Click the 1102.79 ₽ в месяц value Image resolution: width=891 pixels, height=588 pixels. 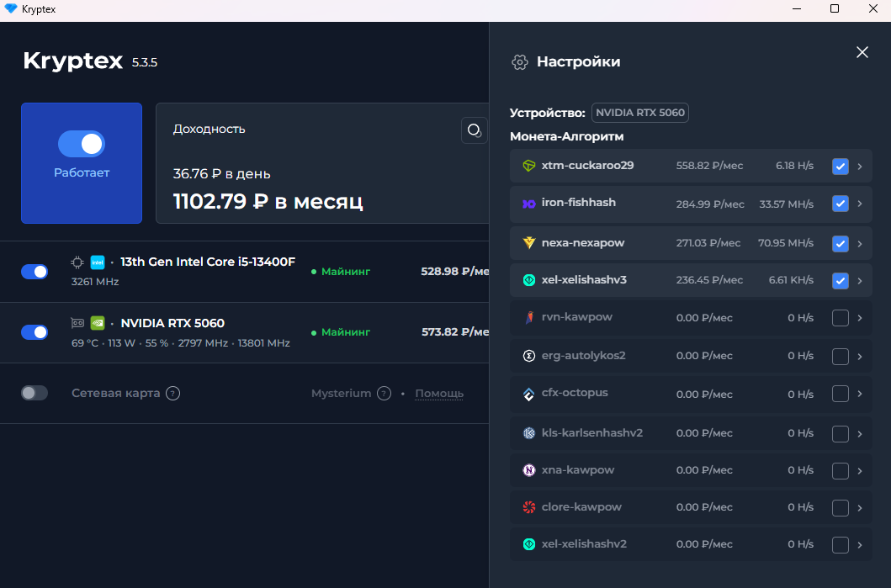click(x=268, y=201)
